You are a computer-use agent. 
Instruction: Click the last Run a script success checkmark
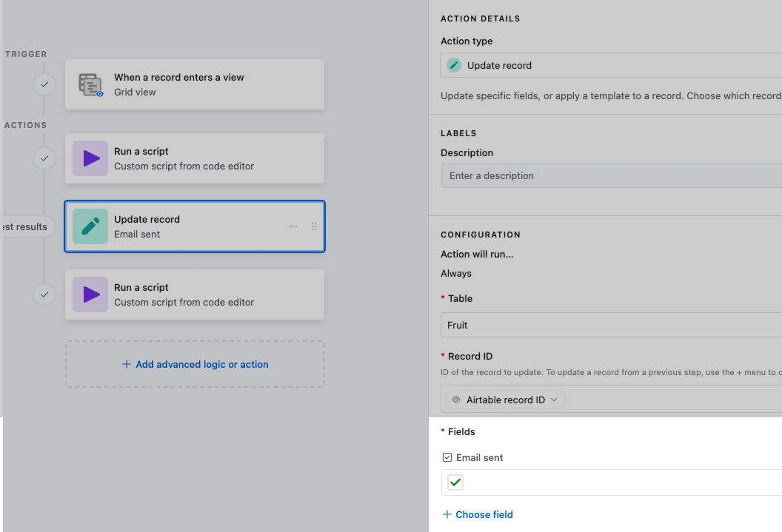click(44, 294)
